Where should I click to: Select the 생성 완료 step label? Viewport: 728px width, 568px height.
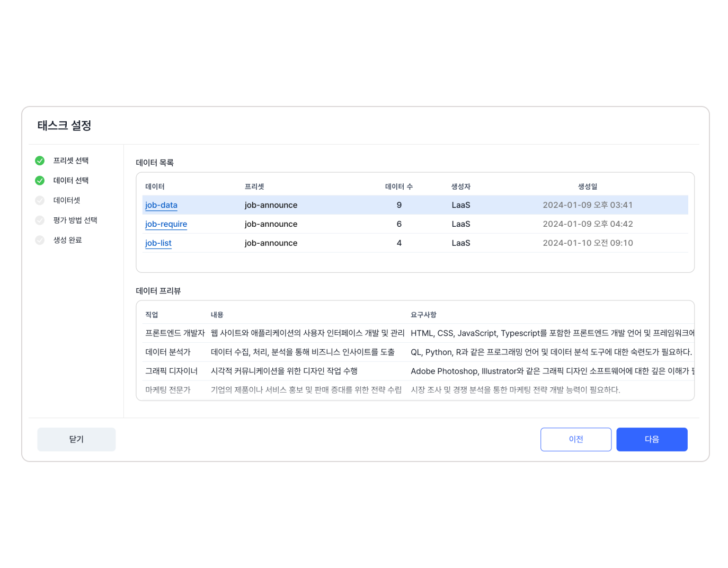[x=68, y=240]
